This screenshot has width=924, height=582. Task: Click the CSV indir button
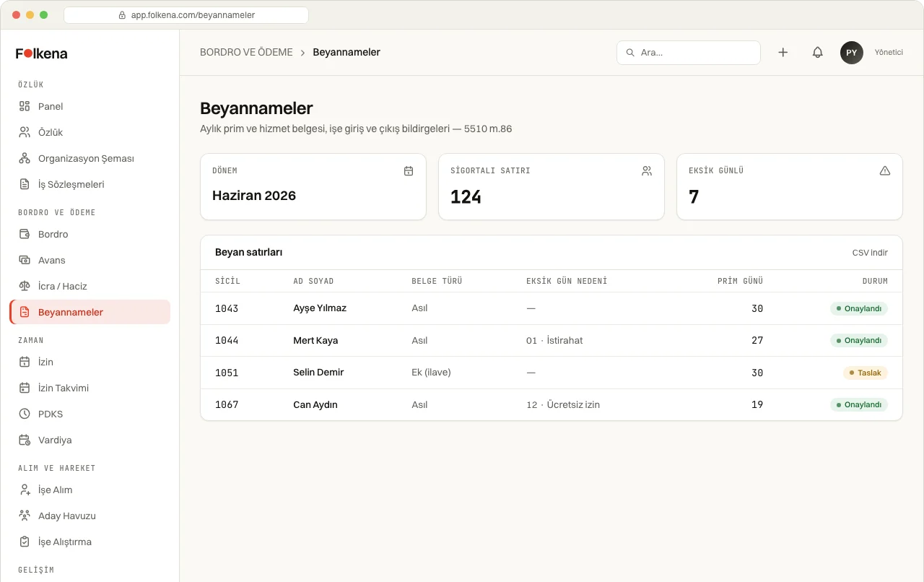click(870, 253)
